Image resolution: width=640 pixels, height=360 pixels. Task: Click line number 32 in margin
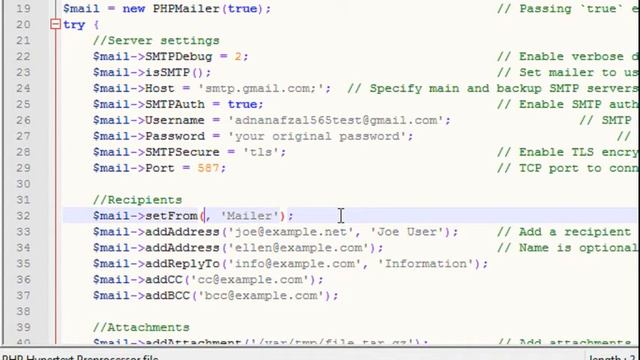pyautogui.click(x=23, y=216)
